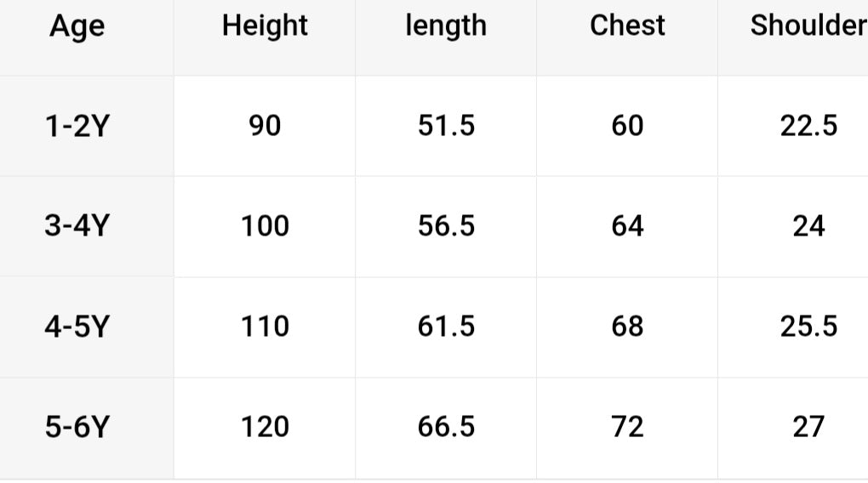Click the Chest column header
This screenshot has width=868, height=483.
(x=627, y=26)
